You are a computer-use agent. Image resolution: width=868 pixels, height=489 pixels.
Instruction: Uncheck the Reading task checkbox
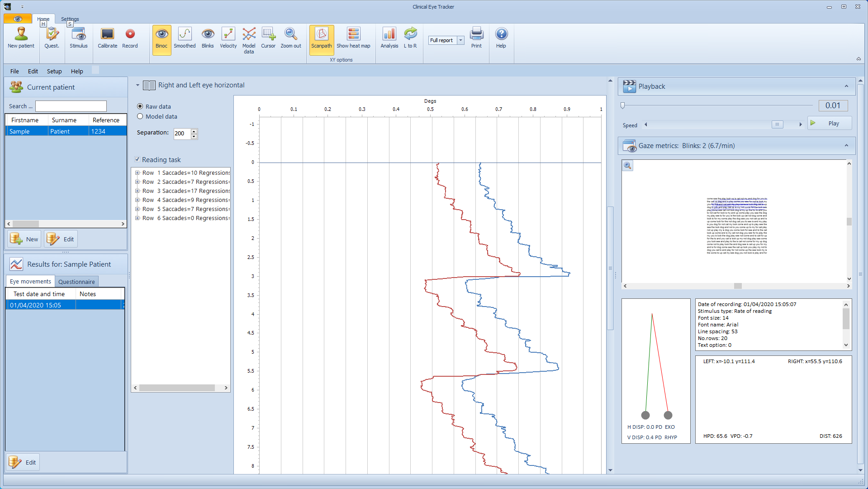point(138,159)
